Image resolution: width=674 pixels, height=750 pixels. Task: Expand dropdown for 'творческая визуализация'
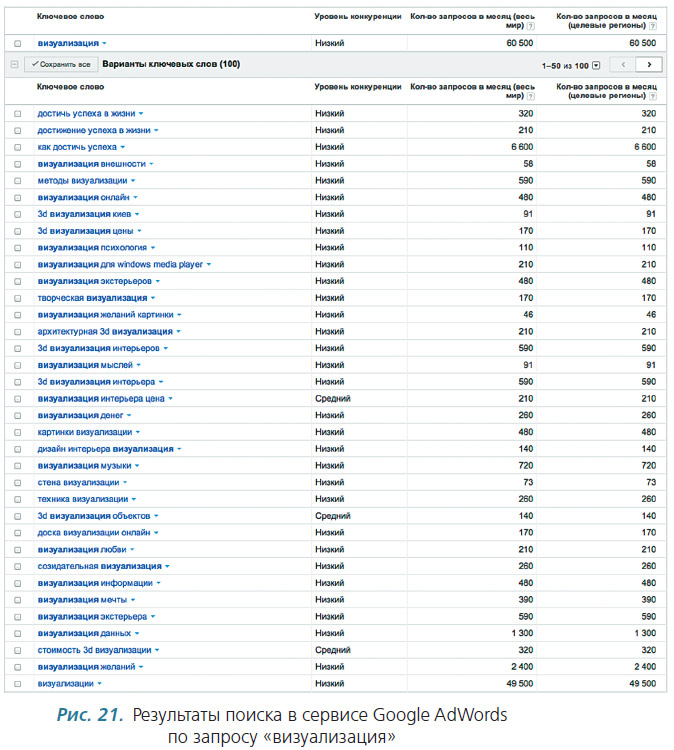coord(153,298)
